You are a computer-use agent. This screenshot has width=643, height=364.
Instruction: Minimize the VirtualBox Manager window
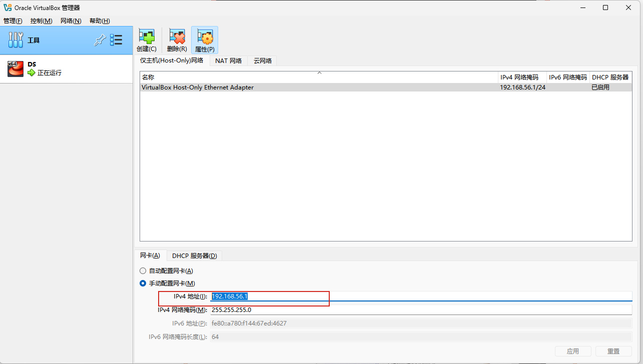tap(582, 7)
